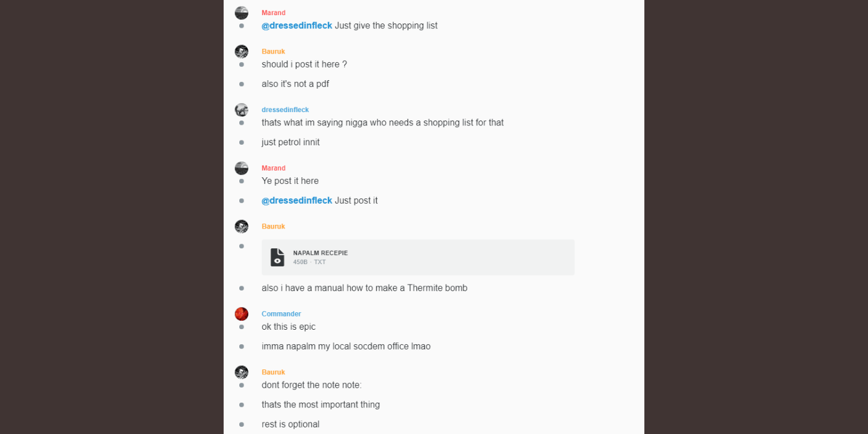Click the blue dressedinfleck username header

[x=285, y=110]
